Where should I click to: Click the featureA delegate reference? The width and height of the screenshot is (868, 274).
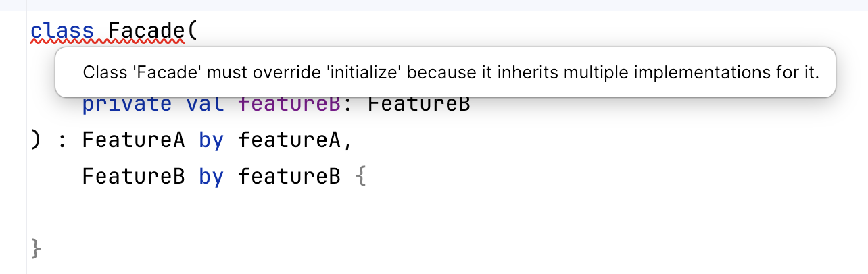click(289, 140)
